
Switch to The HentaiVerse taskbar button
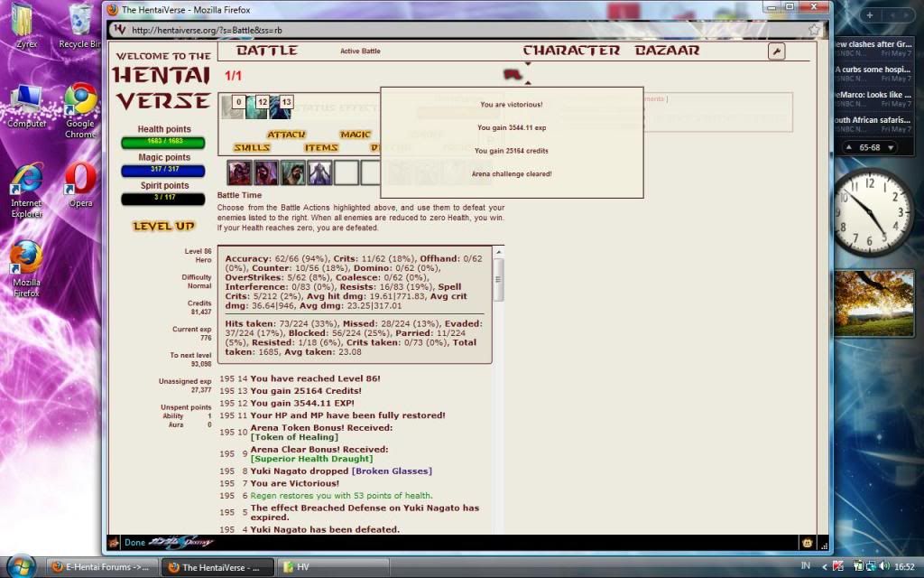217,567
